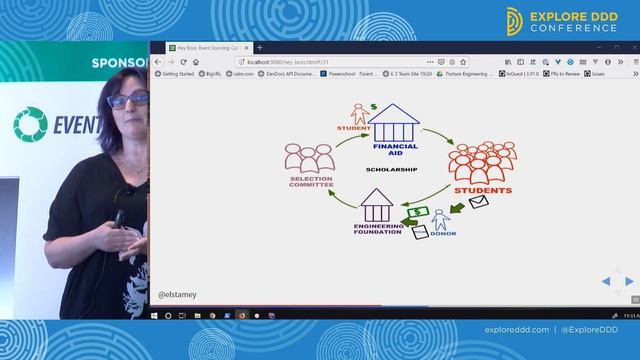Viewport: 640px width, 360px height.
Task: Click the green dollar bill icon
Action: point(418,212)
